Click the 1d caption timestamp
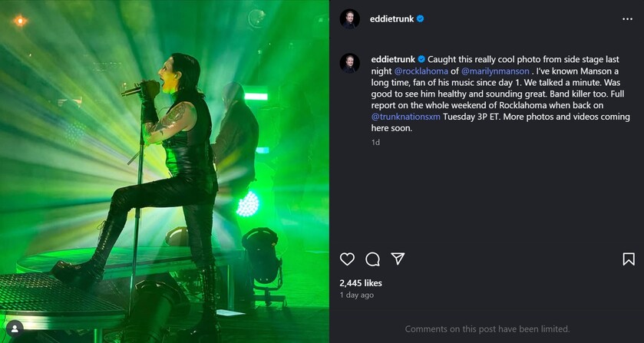The image size is (644, 343). (x=375, y=142)
